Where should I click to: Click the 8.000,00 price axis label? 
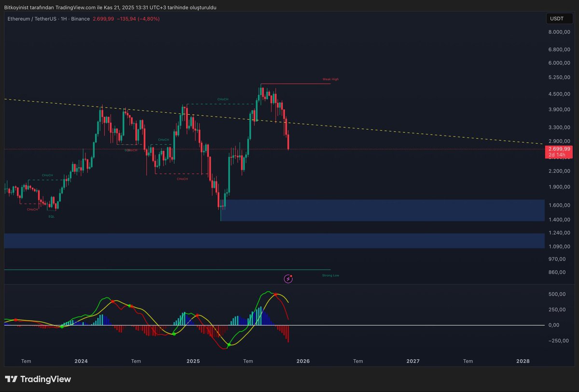[559, 32]
